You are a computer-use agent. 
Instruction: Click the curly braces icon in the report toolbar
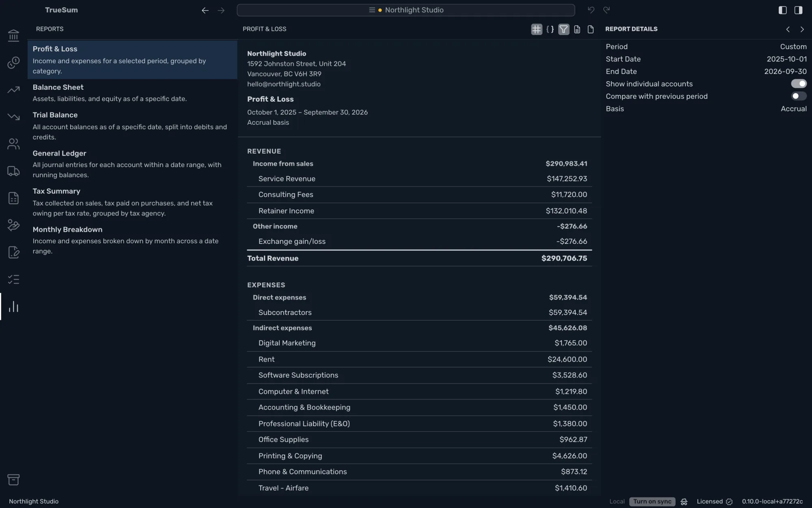point(550,29)
